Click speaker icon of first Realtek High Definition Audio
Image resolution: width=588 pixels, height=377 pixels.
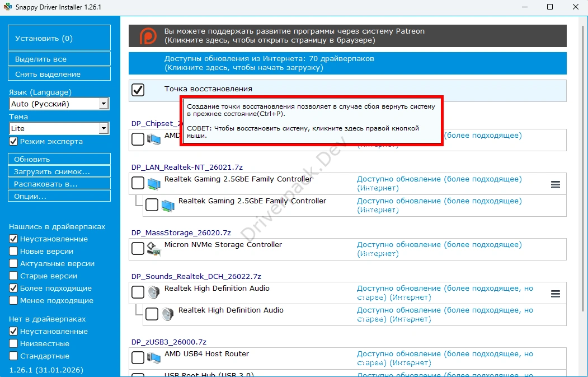click(154, 292)
